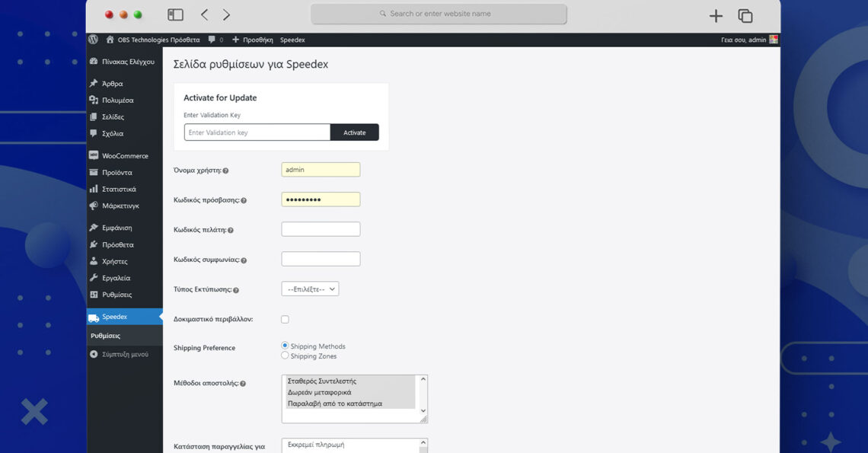Click the WooCommerce icon in sidebar
Viewport: 868px width, 453px height.
point(94,155)
